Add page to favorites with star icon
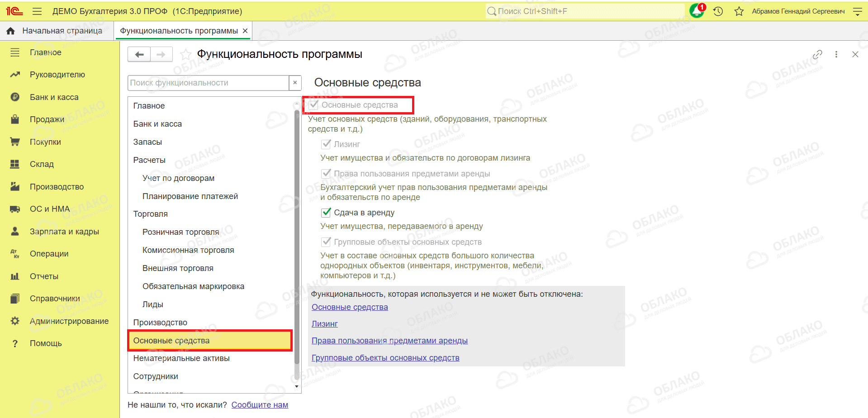 (185, 55)
